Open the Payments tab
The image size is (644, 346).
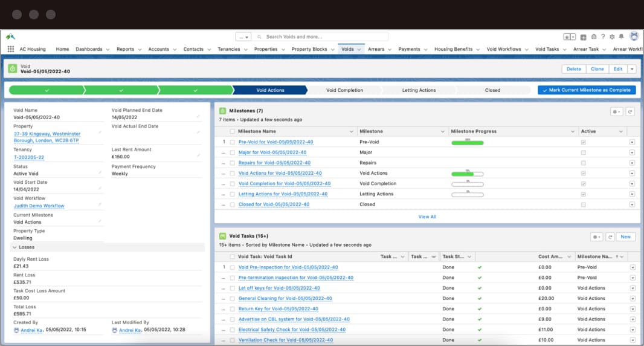[409, 49]
